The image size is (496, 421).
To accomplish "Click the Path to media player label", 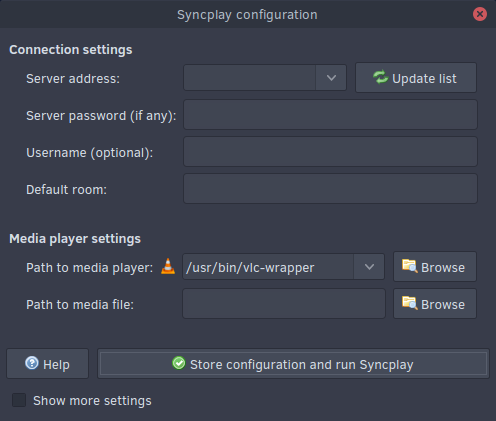I will 90,268.
